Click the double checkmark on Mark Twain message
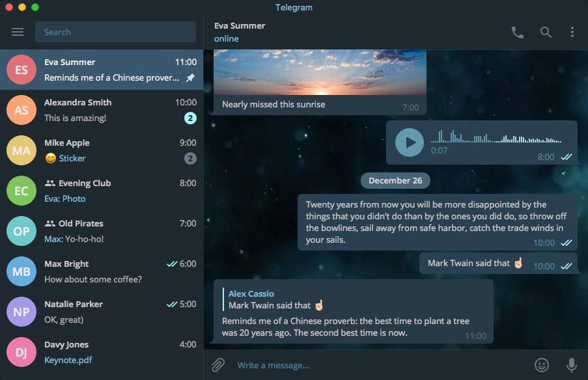The image size is (588, 380). click(x=567, y=265)
